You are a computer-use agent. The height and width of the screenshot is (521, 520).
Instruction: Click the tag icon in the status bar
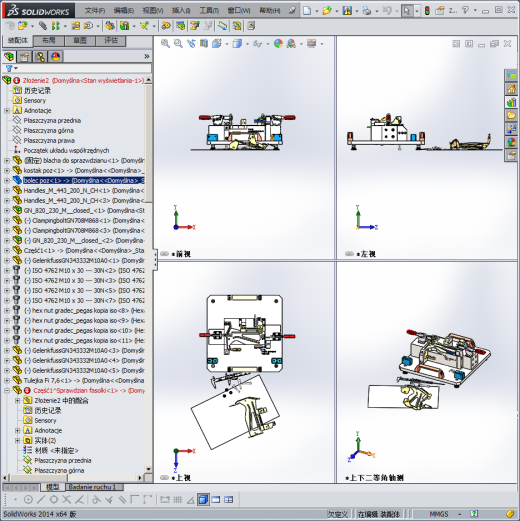click(510, 514)
